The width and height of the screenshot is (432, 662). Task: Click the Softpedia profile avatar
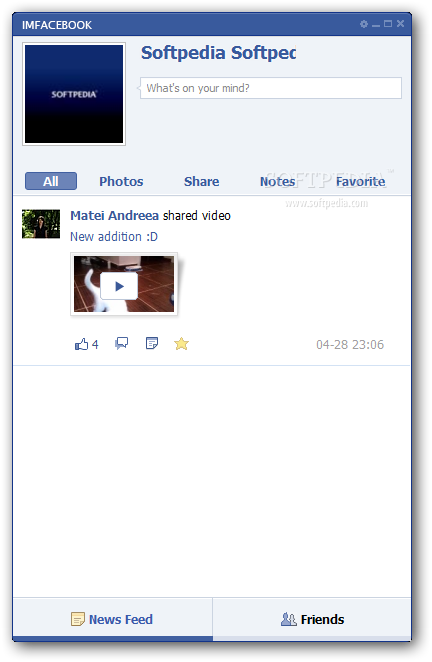(x=74, y=94)
